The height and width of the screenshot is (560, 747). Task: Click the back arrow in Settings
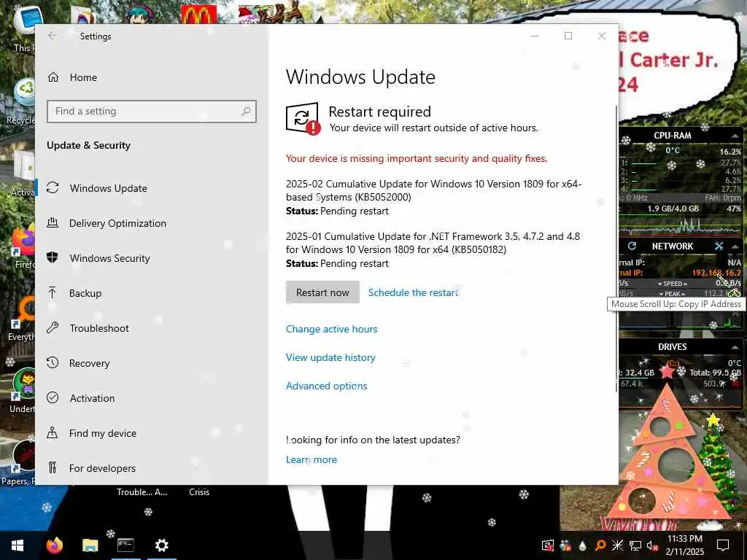(53, 36)
